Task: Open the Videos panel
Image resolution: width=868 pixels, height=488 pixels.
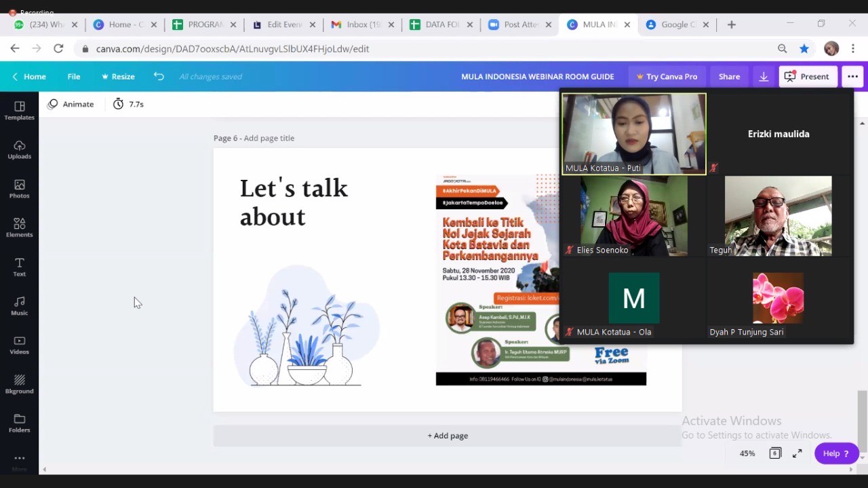Action: (x=19, y=345)
